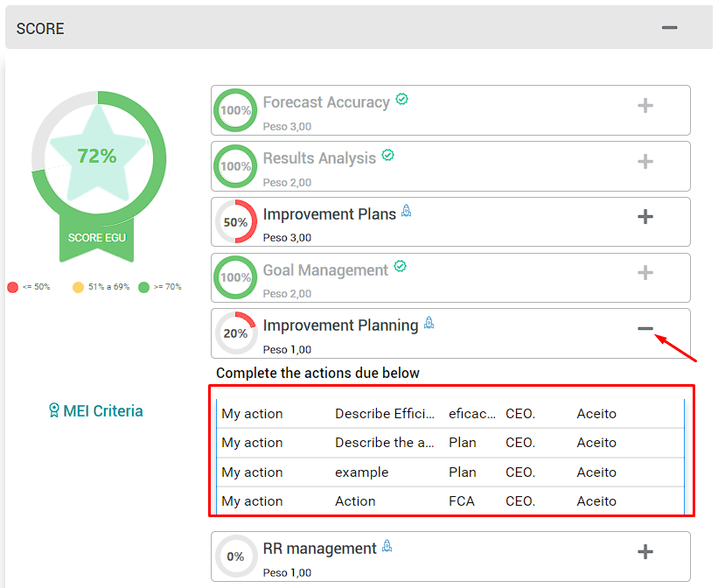Collapse the SCORE panel header
The width and height of the screenshot is (718, 588).
(x=669, y=28)
